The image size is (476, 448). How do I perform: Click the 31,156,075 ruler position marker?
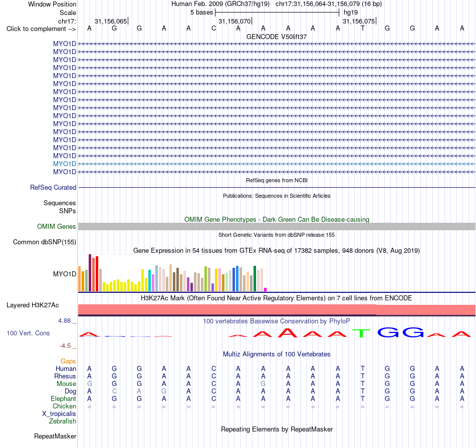tap(359, 21)
